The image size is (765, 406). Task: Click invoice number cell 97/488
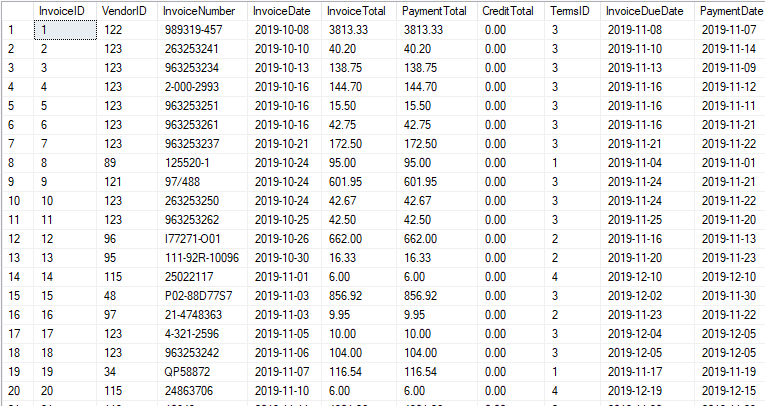tap(202, 182)
